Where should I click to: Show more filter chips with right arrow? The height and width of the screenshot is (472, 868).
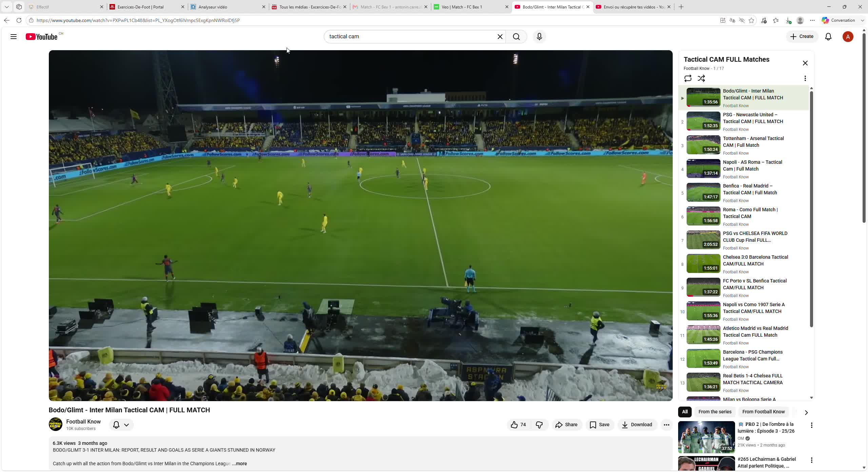806,412
